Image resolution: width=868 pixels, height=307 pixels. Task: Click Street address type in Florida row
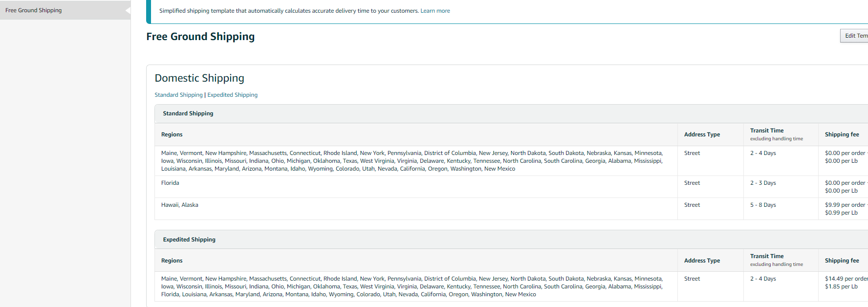[x=692, y=183]
